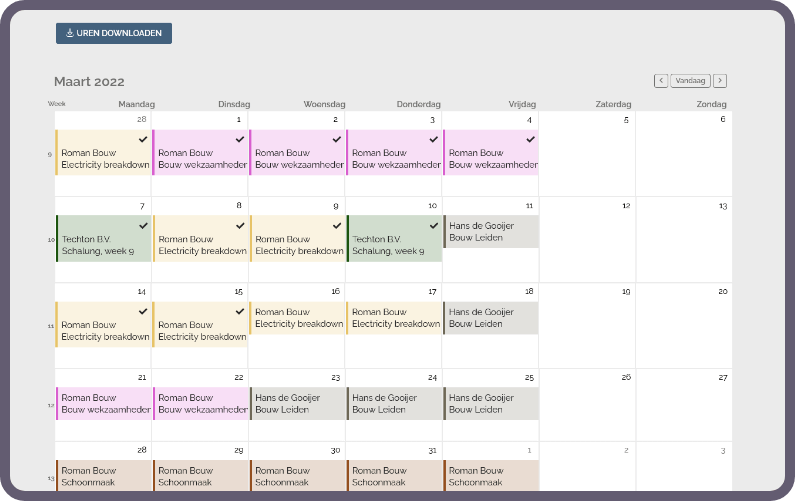Image resolution: width=795 pixels, height=501 pixels.
Task: Open Bouw wekzaamheden event on March 1
Action: click(x=200, y=153)
